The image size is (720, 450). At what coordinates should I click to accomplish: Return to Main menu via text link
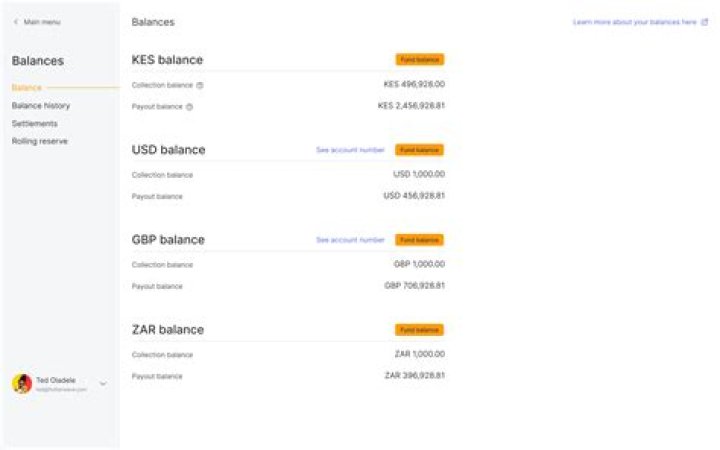[x=42, y=21]
